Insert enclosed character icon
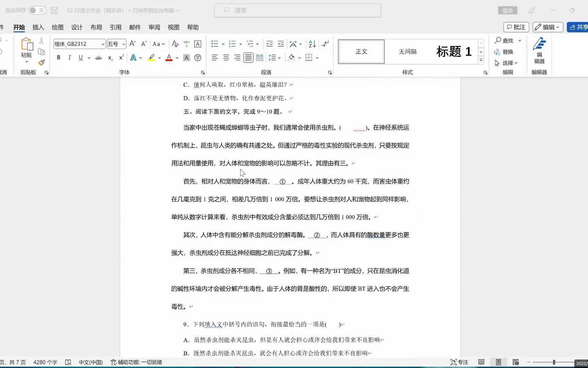The image size is (588, 368). click(x=198, y=58)
